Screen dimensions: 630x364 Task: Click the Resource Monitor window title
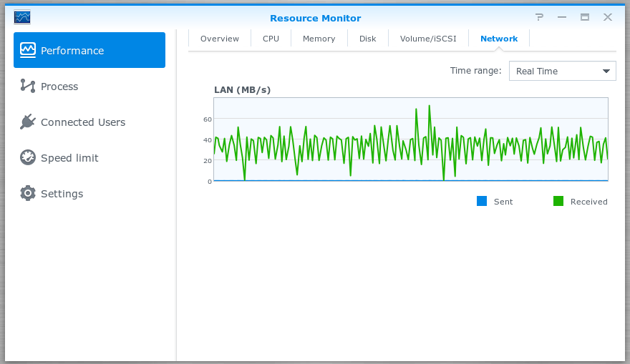click(316, 18)
